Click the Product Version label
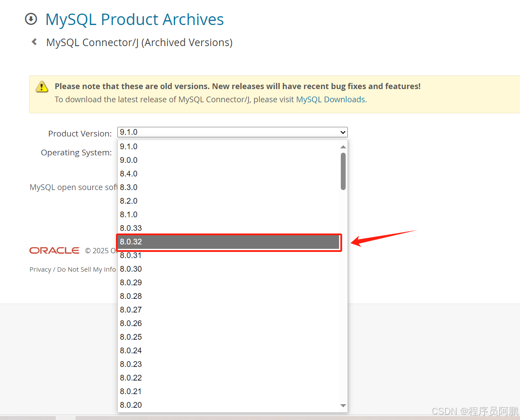The width and height of the screenshot is (520, 420). pyautogui.click(x=80, y=133)
